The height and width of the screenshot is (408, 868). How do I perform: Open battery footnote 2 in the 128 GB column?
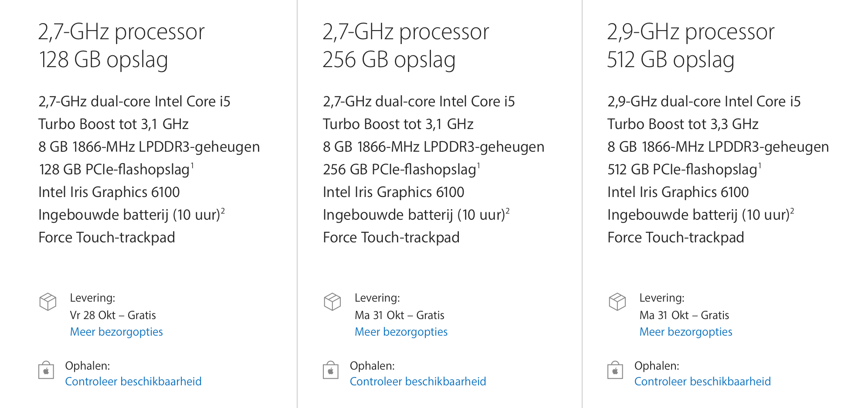coord(223,211)
